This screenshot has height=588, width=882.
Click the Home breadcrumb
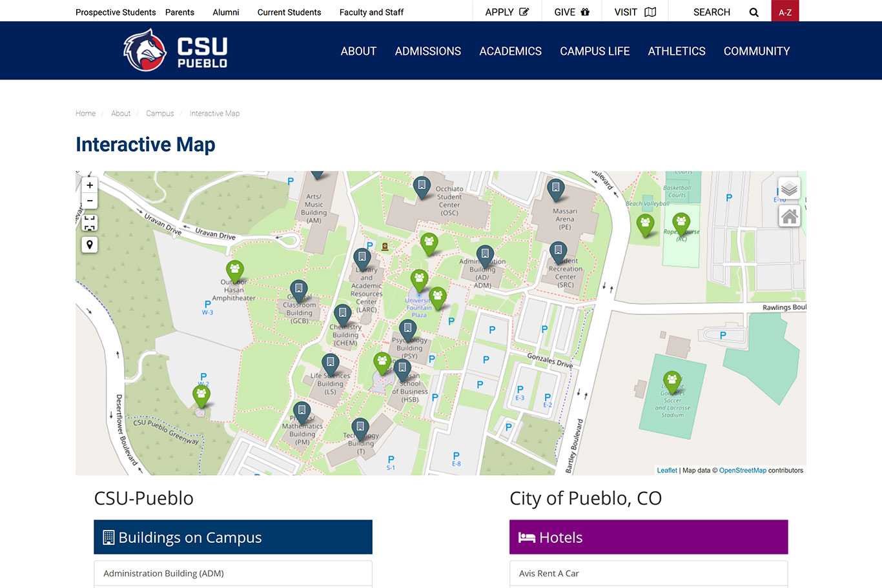pyautogui.click(x=85, y=114)
